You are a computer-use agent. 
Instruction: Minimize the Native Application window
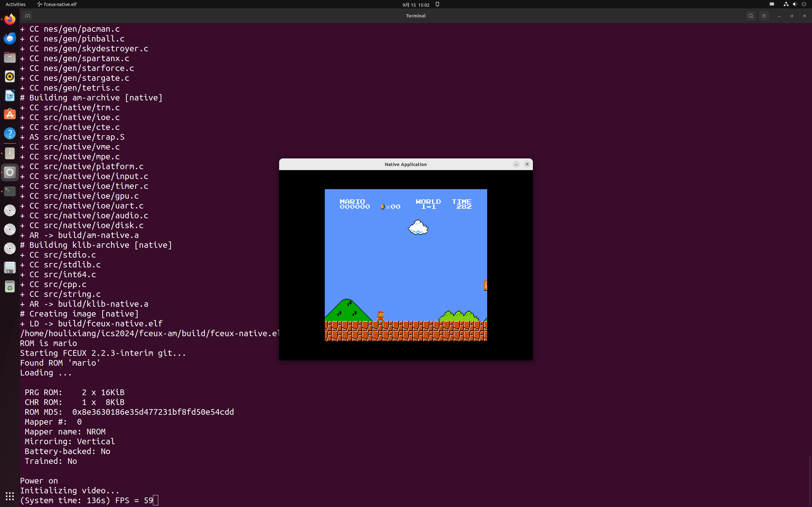[x=516, y=164]
